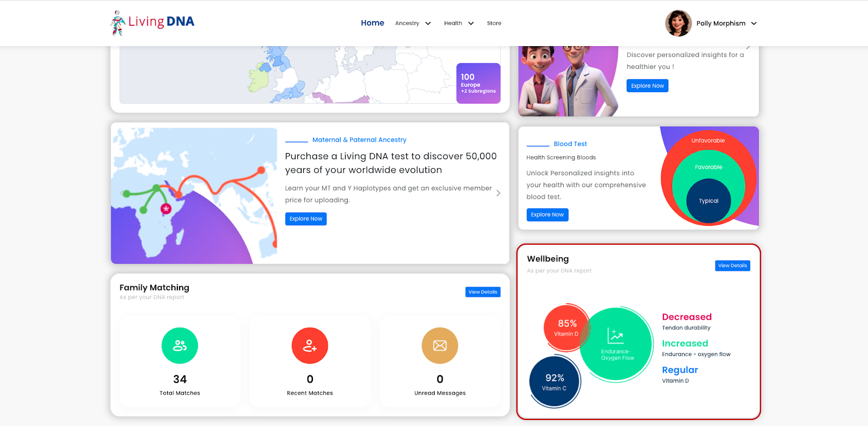Expand the Health dropdown chevron
The width and height of the screenshot is (868, 426).
471,23
